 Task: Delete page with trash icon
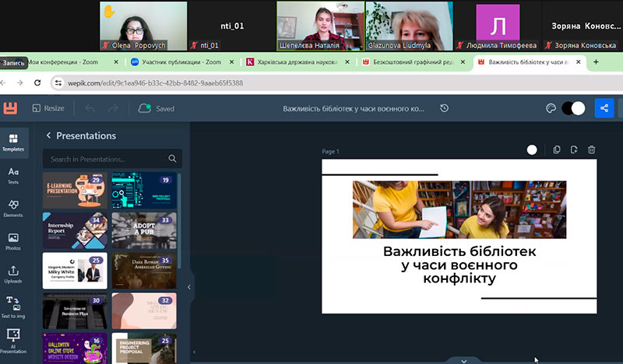pyautogui.click(x=591, y=150)
